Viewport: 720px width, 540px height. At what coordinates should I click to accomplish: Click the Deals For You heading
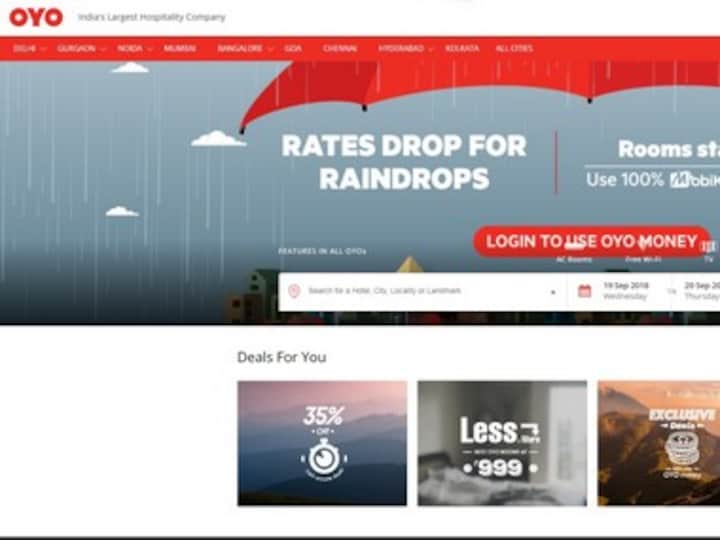tap(281, 357)
